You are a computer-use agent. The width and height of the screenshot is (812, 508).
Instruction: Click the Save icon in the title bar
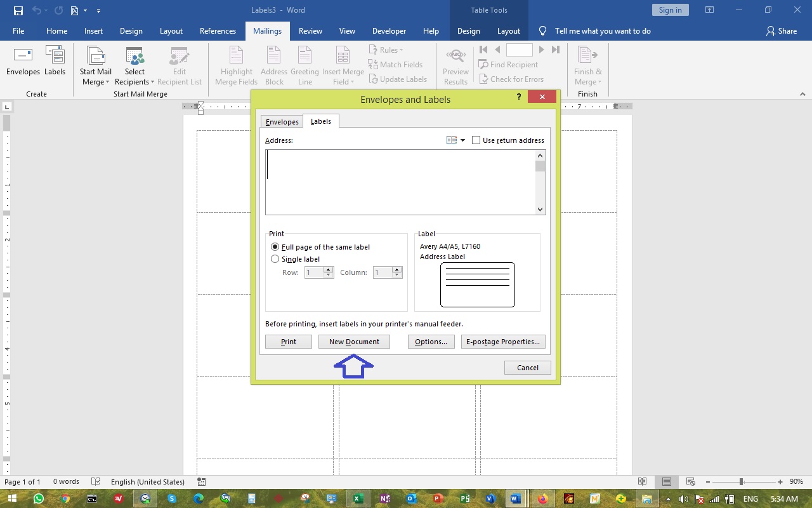pyautogui.click(x=18, y=10)
